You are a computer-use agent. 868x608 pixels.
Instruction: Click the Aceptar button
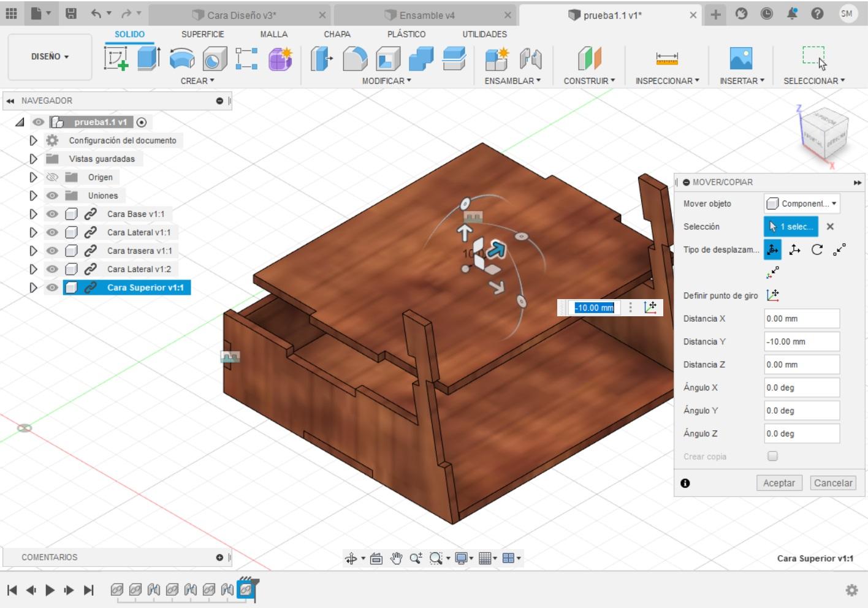779,483
